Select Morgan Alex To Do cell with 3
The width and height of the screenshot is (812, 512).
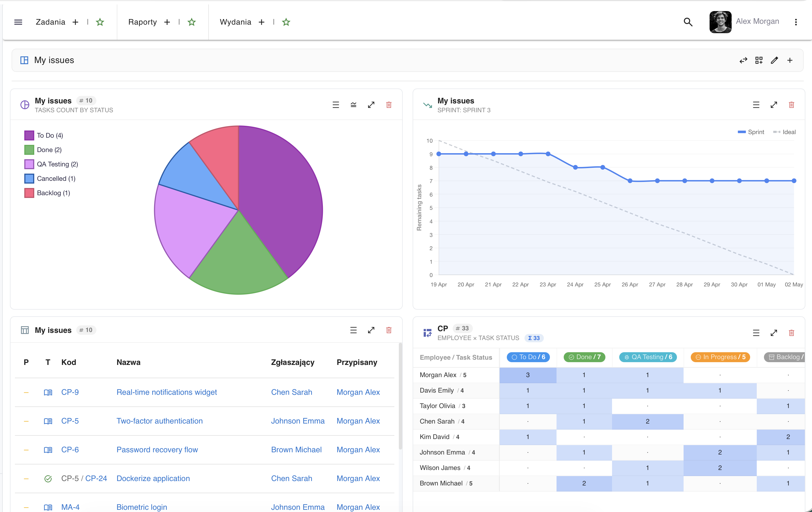528,375
